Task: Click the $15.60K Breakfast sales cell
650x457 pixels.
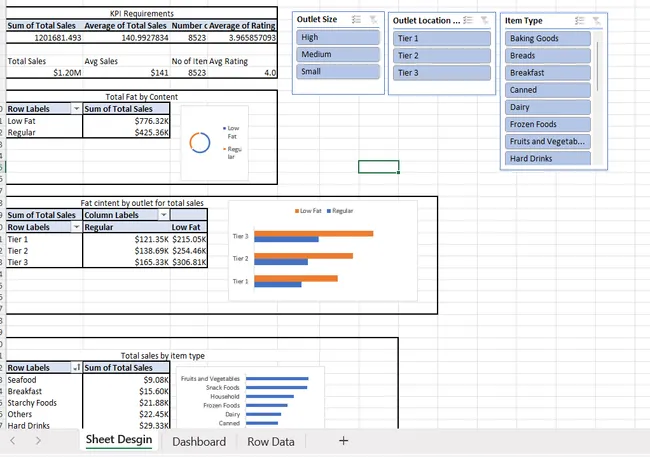Action: pos(126,391)
